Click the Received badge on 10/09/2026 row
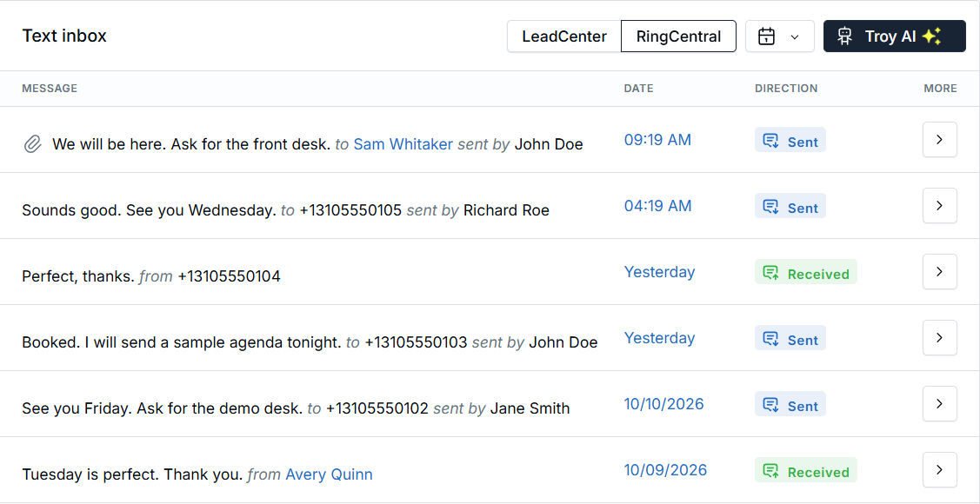 [805, 470]
